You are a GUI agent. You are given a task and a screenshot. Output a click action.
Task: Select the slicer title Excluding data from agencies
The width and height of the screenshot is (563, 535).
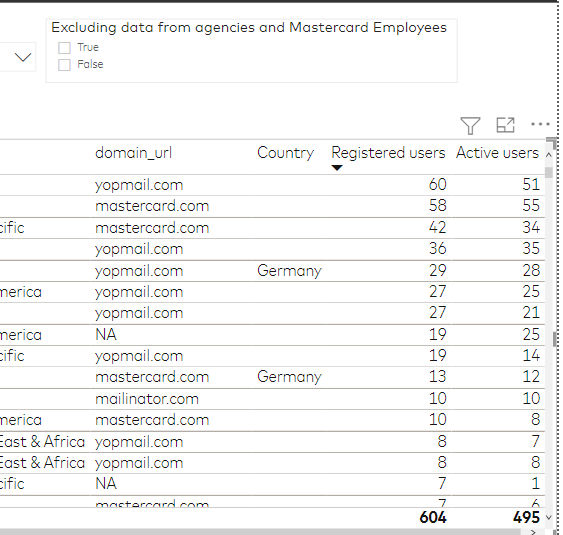[x=249, y=28]
